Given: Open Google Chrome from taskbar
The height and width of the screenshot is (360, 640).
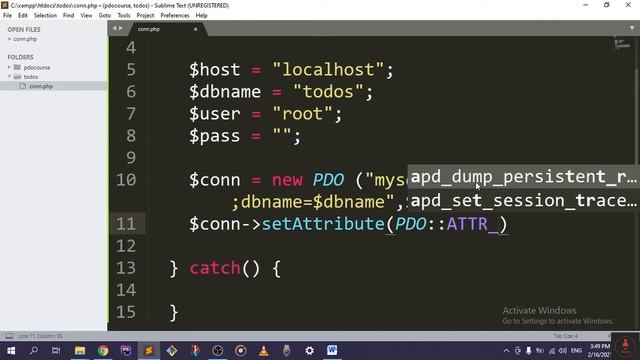Looking at the screenshot, I should [x=103, y=351].
